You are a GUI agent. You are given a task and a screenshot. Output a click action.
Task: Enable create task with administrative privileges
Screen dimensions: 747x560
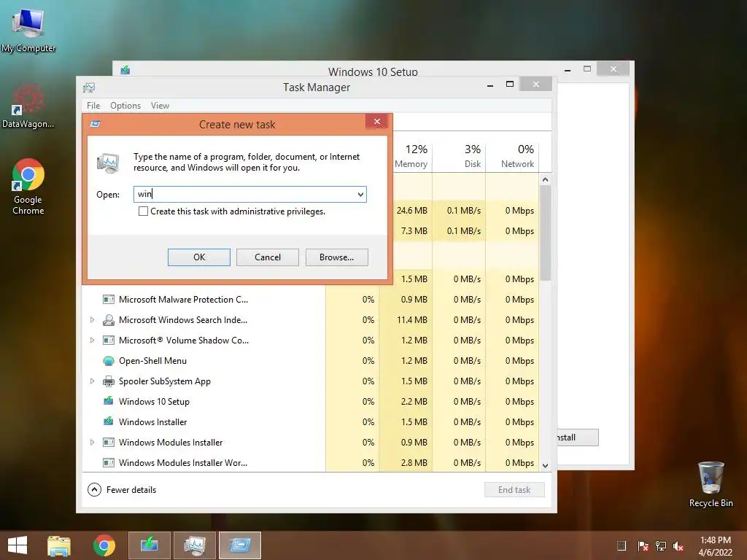click(143, 211)
